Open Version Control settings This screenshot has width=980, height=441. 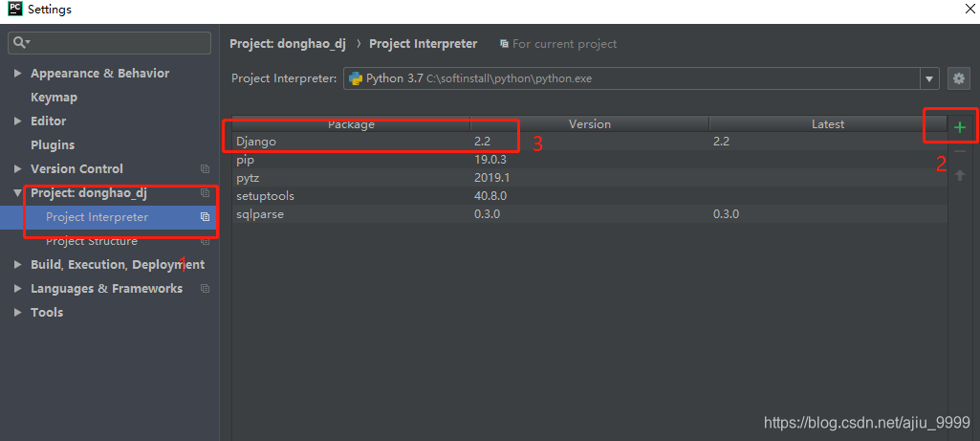point(76,169)
